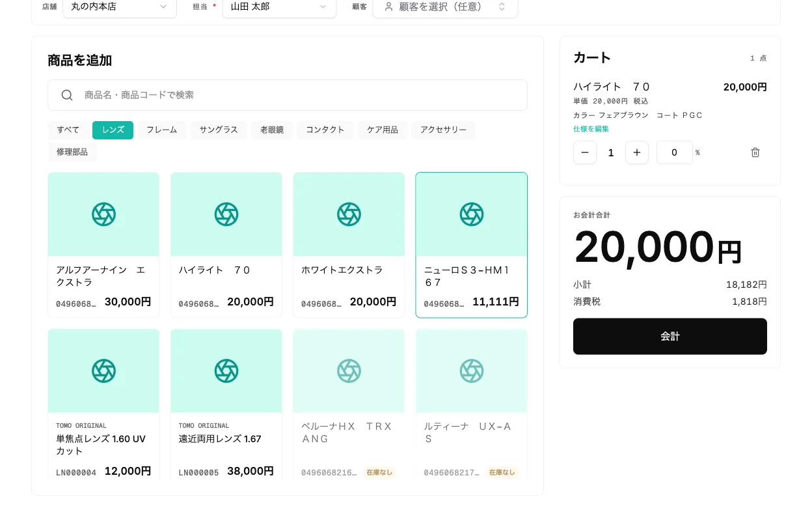Select the 老眼鏡 category filter
812x508 pixels.
tap(272, 130)
